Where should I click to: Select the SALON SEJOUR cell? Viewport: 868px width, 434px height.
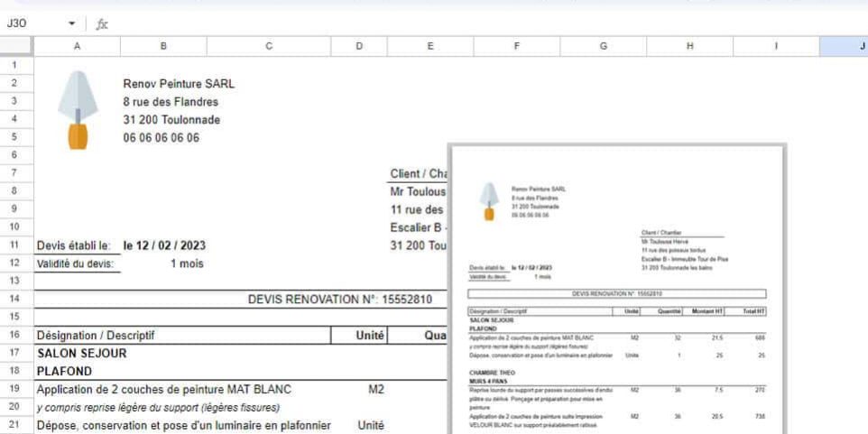(x=81, y=353)
